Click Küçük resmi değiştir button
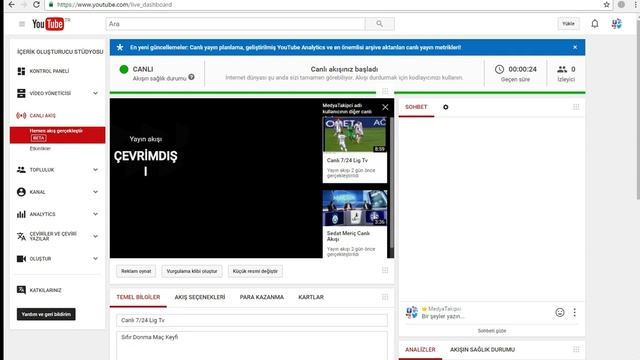This screenshot has width=640, height=360. pos(255,271)
